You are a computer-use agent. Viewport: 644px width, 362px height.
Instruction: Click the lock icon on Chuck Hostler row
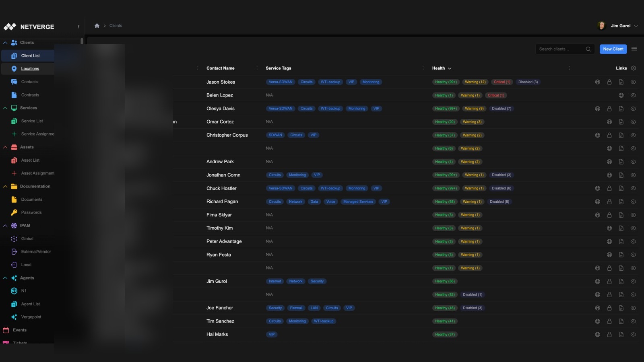coord(609,188)
